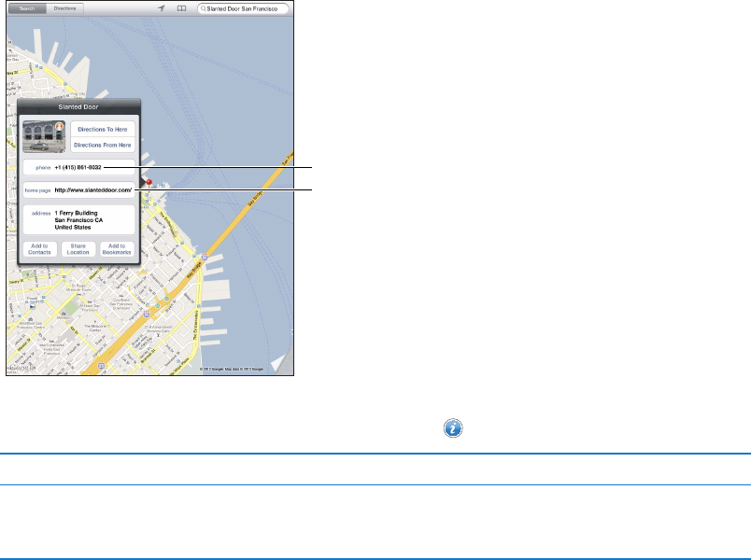Tap Share Location
751x560 pixels.
[78, 249]
